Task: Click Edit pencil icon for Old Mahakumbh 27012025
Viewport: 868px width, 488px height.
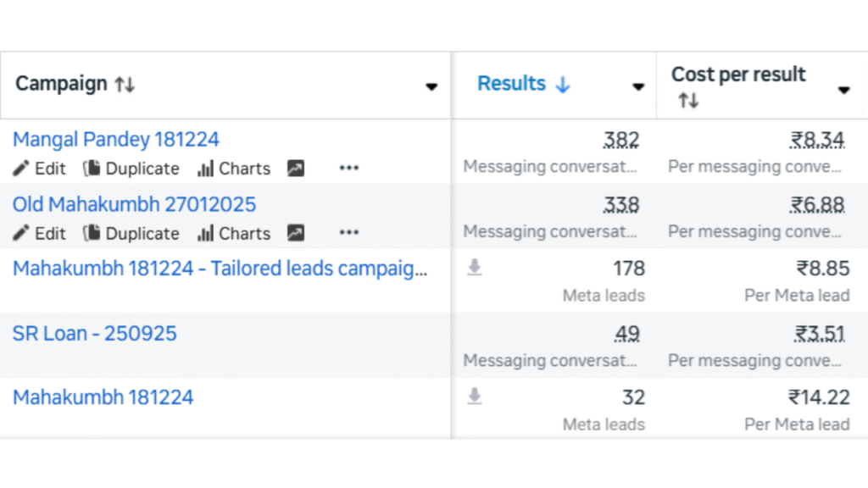Action: [22, 233]
